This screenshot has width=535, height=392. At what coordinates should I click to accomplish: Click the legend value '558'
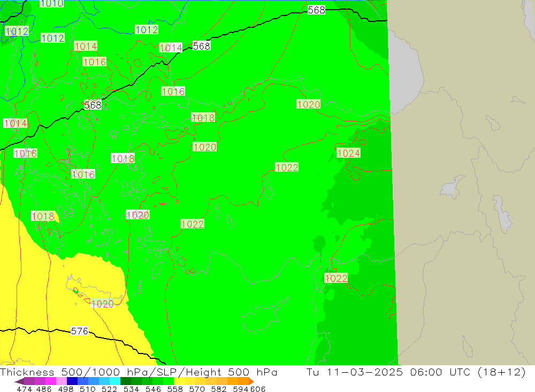tap(175, 389)
